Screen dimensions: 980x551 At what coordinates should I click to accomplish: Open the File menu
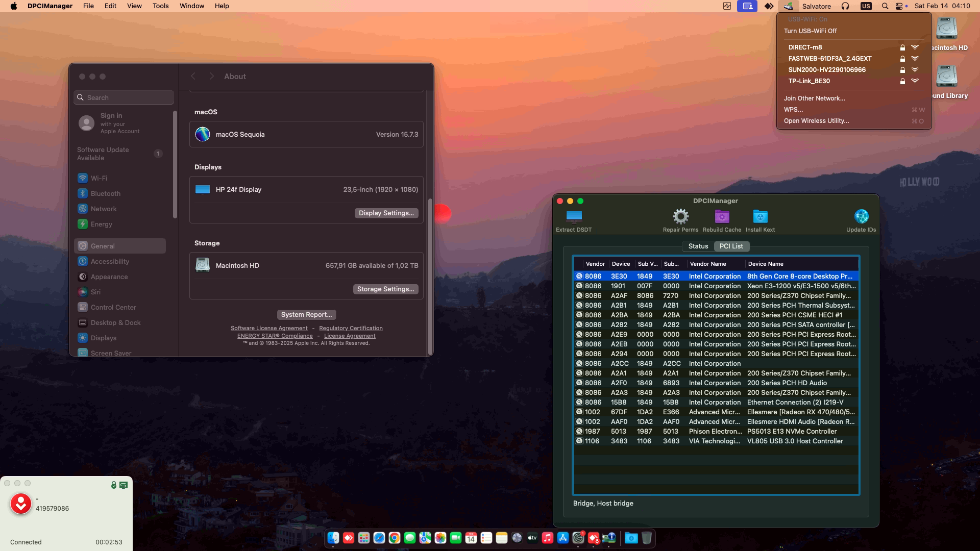coord(88,6)
